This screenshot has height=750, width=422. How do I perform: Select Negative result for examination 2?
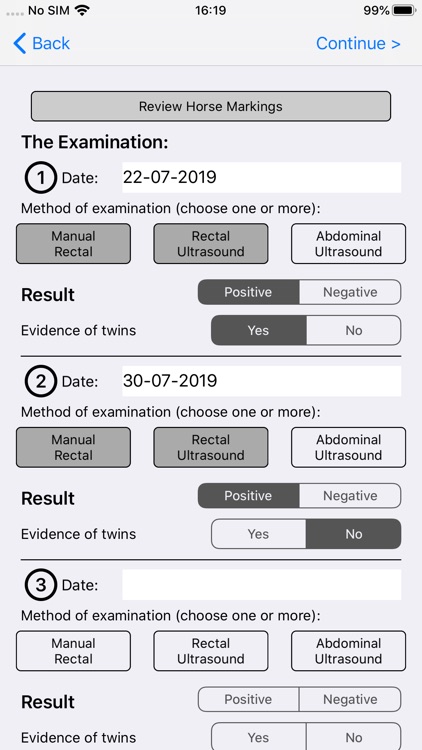(x=350, y=496)
